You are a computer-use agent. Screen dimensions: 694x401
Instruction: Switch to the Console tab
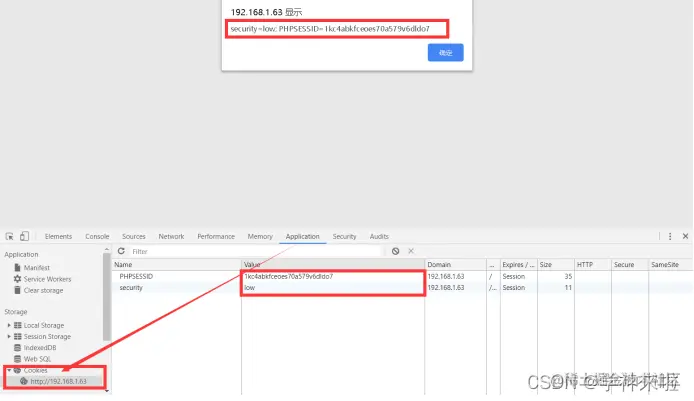97,236
